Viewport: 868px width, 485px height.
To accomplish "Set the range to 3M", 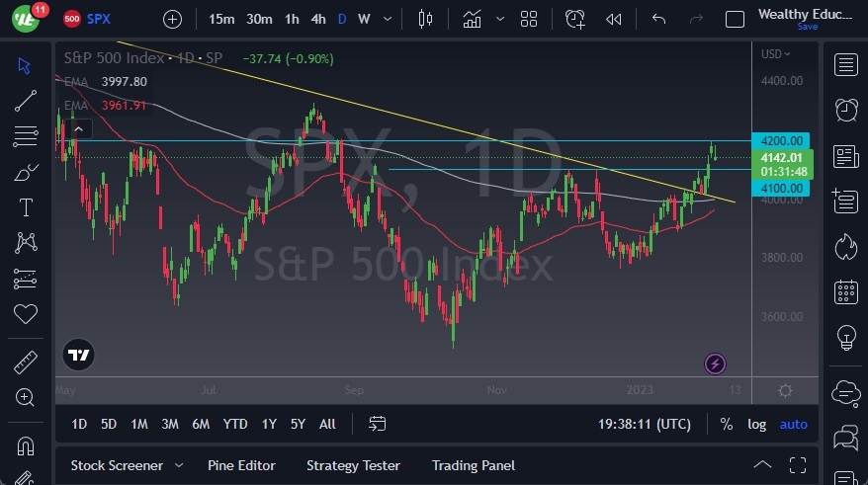I will tap(170, 424).
